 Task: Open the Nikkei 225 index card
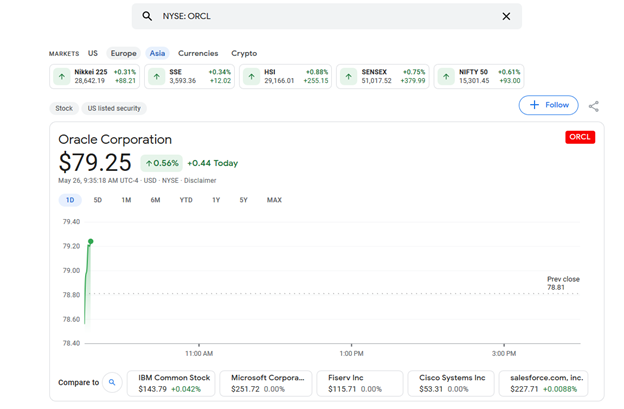click(x=95, y=76)
